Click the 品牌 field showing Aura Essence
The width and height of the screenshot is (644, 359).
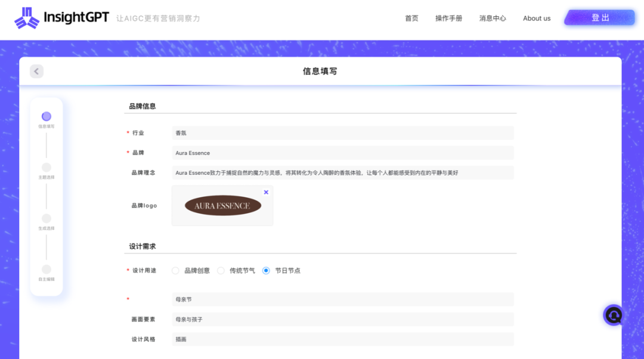342,153
